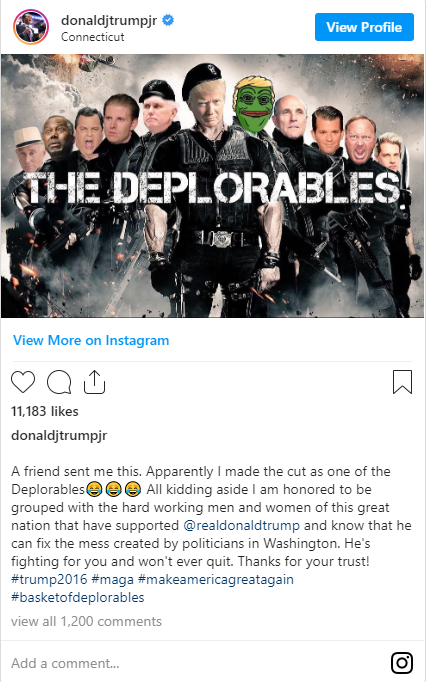Open comments via the speech bubble icon

coord(59,382)
